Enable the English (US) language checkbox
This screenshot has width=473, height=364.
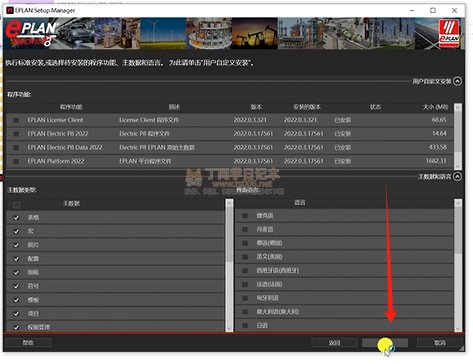coord(245,257)
